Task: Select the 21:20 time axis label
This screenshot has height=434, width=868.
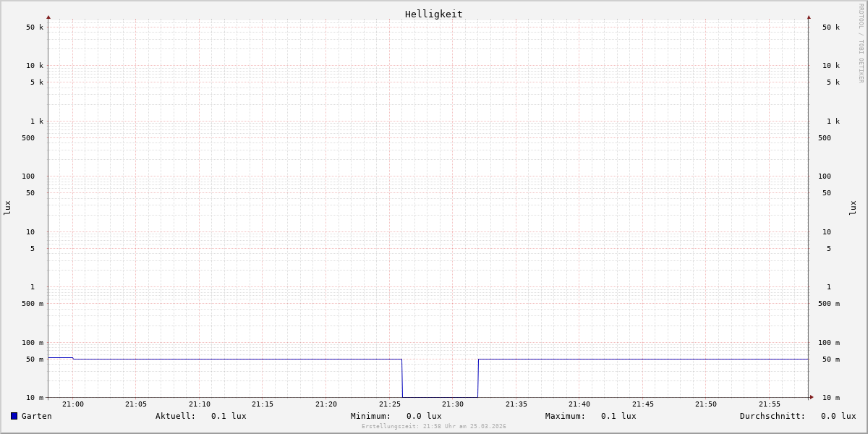Action: 326,404
